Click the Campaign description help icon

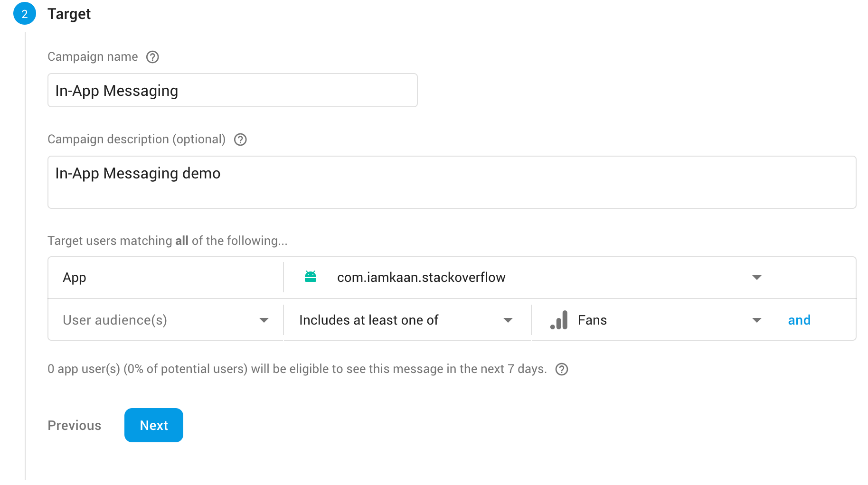240,140
